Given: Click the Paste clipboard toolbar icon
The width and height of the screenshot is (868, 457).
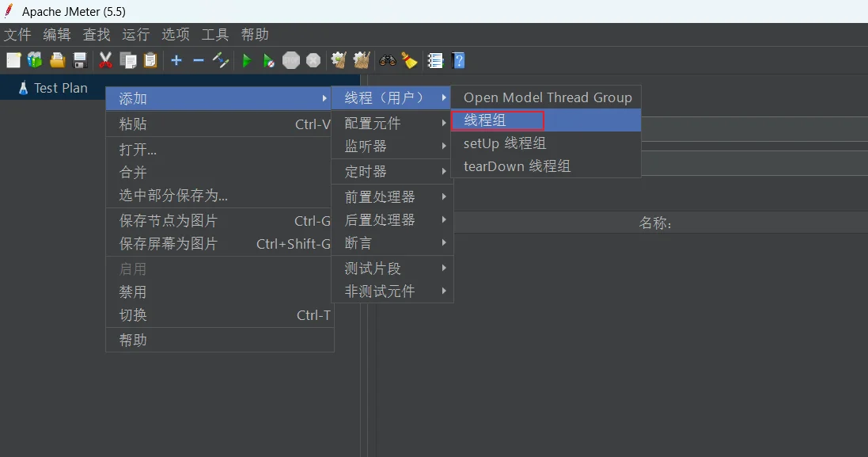Looking at the screenshot, I should tap(150, 60).
